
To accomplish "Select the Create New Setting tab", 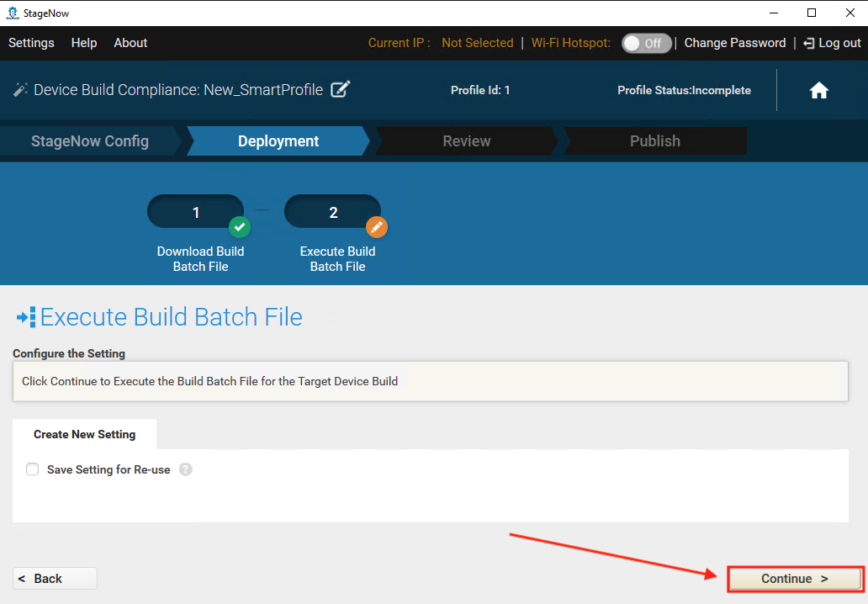I will pyautogui.click(x=84, y=434).
